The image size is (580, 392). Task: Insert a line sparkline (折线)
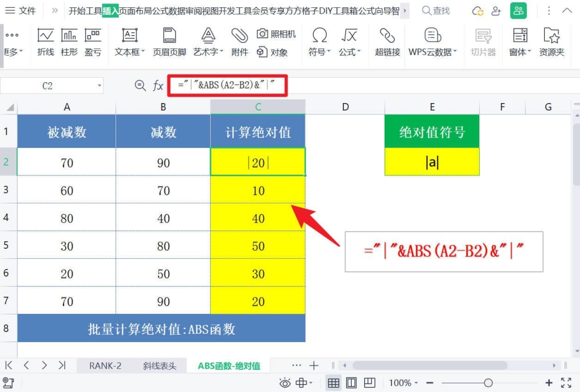[46, 42]
